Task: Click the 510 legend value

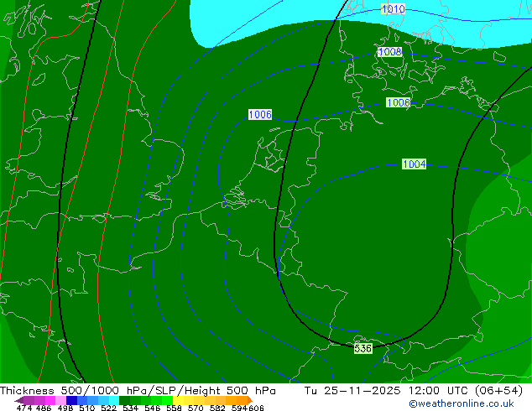Action: (87, 408)
